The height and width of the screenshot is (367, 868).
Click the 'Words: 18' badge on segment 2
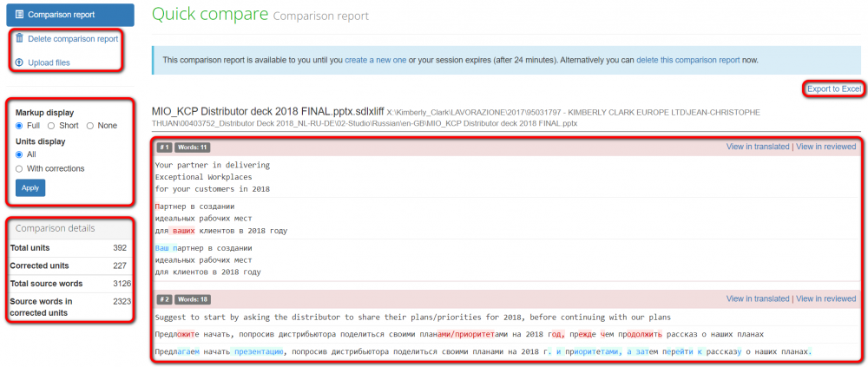[193, 299]
